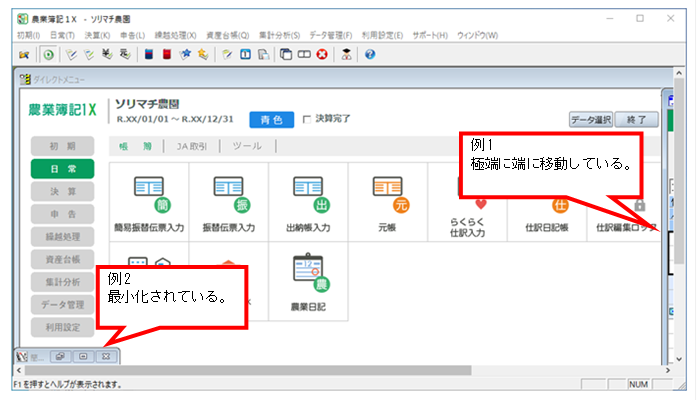Click the 終了 button
This screenshot has width=698, height=402.
pos(637,119)
